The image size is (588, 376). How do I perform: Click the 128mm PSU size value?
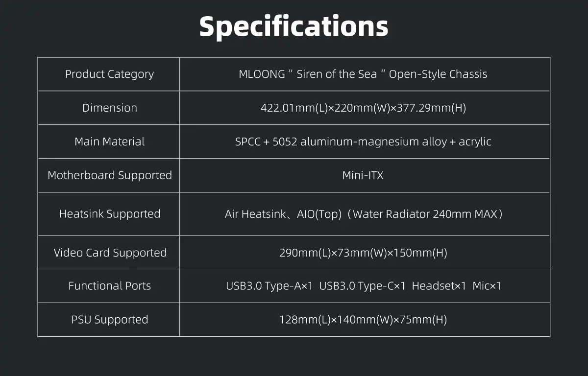363,320
